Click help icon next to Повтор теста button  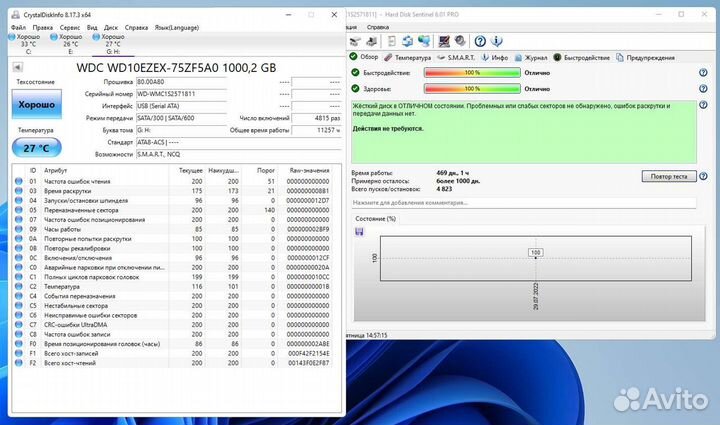click(x=703, y=176)
